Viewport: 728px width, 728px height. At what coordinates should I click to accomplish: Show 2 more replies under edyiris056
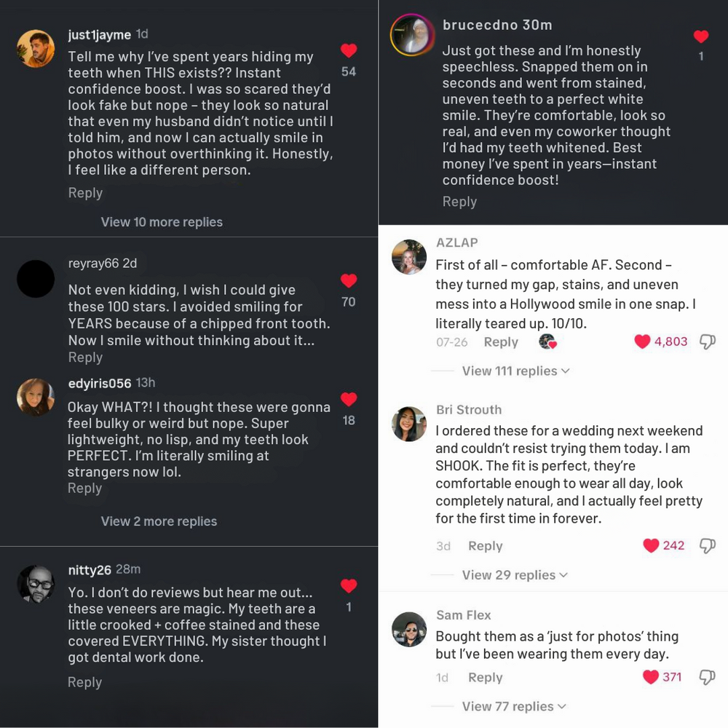pyautogui.click(x=159, y=521)
